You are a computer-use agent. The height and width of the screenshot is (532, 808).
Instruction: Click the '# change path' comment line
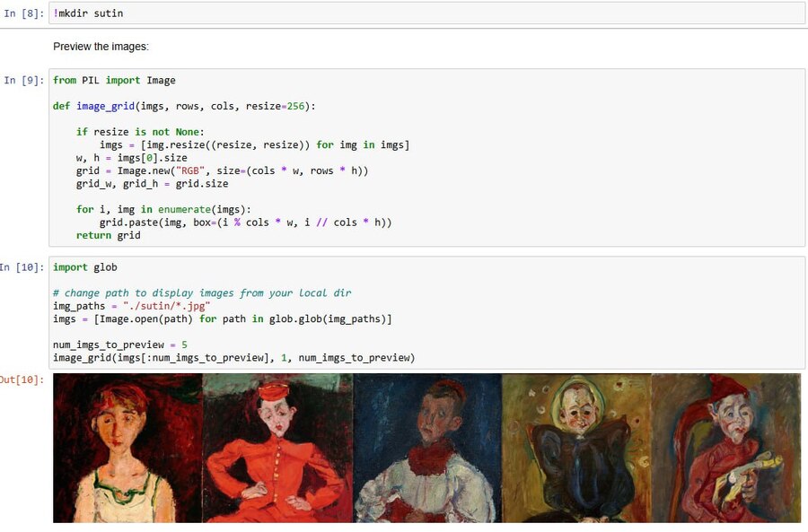(x=202, y=293)
